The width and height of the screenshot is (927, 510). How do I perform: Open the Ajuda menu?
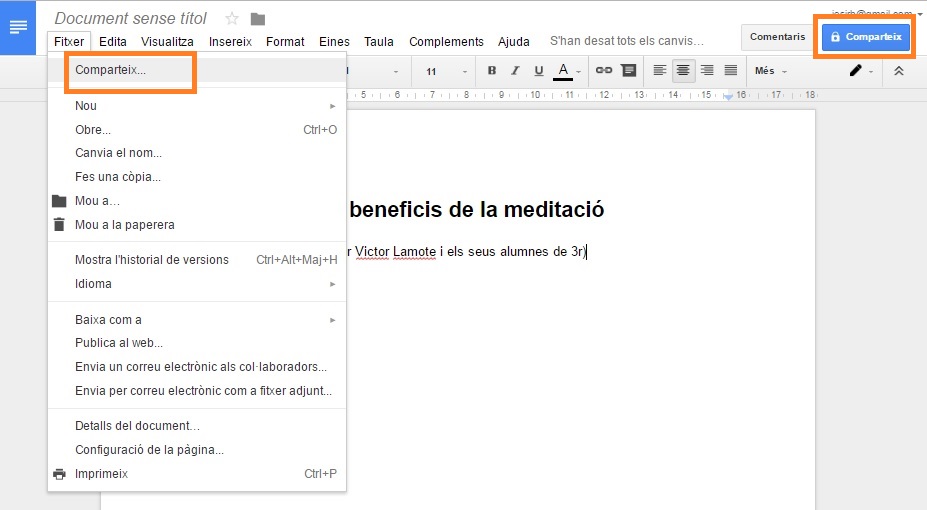click(514, 42)
